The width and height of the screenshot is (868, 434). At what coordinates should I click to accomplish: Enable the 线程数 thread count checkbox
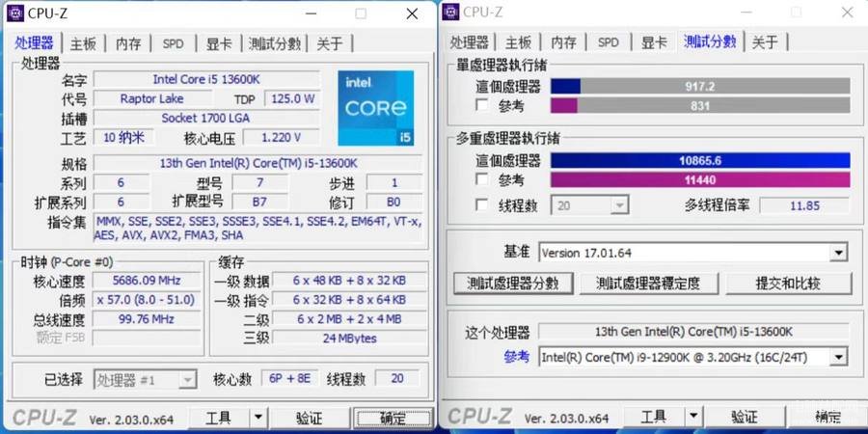(482, 205)
